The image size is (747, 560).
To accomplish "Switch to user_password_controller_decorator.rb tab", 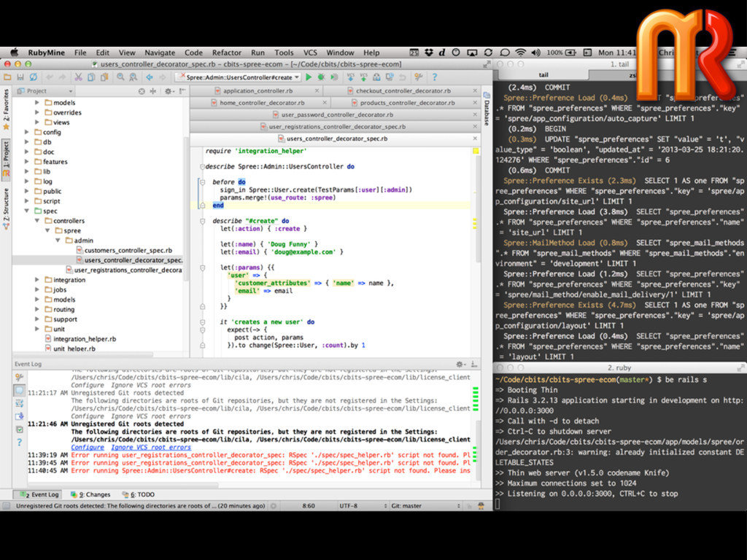I will click(x=336, y=114).
